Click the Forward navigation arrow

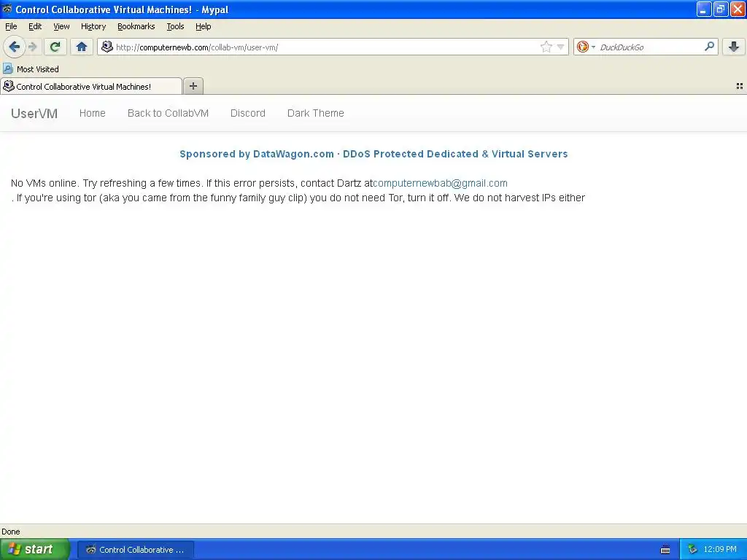coord(32,47)
